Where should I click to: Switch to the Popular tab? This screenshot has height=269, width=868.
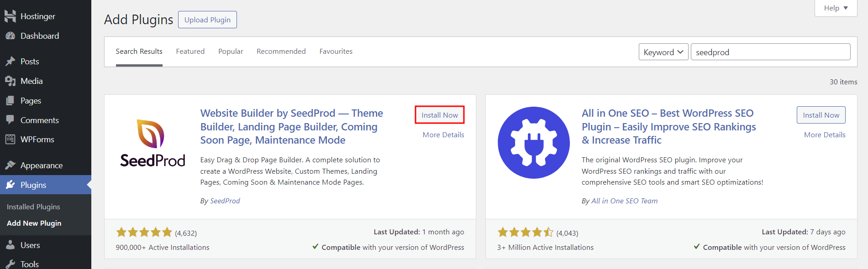coord(231,52)
